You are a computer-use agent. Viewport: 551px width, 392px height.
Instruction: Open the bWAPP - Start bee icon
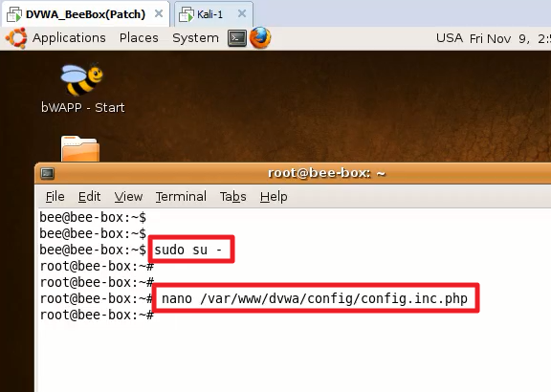point(82,79)
